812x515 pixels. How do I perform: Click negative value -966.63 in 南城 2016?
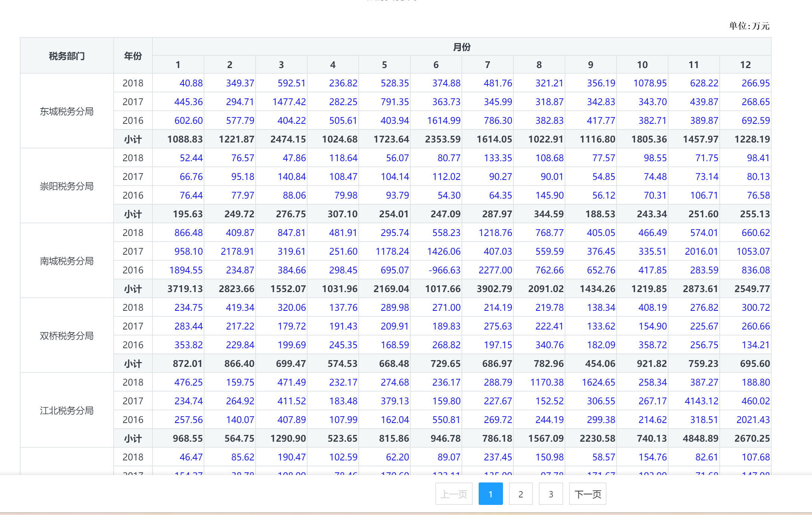pos(444,270)
